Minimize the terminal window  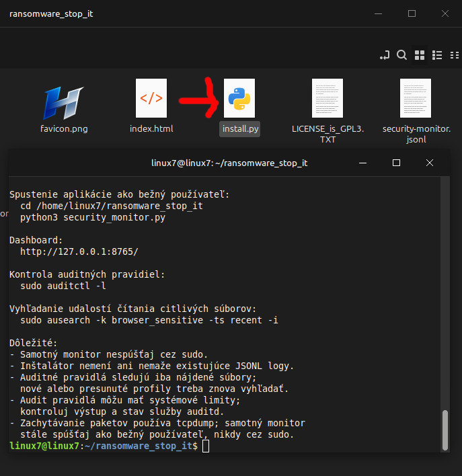point(362,163)
